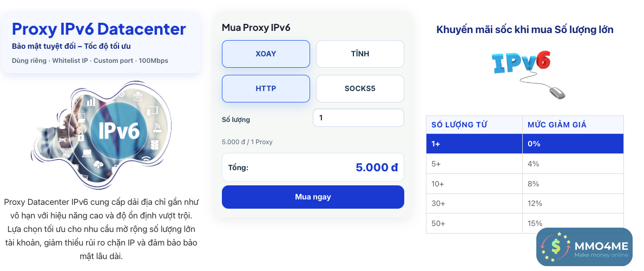Click the dollar sign icon in MMO4ME badge
This screenshot has width=644, height=271.
[556, 247]
